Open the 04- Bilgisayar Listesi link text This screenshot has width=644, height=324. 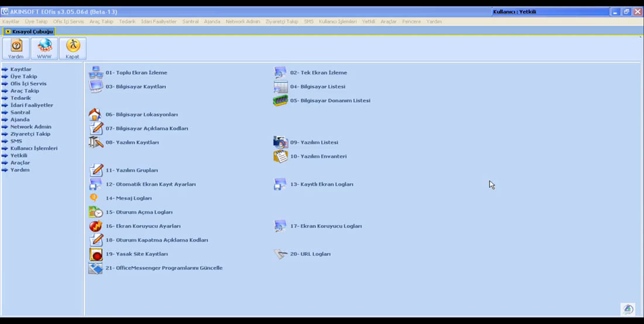click(318, 87)
